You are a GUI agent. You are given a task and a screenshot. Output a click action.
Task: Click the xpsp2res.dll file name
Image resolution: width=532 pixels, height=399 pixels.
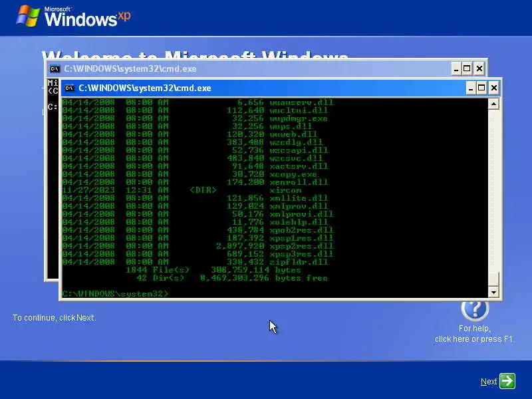point(301,246)
